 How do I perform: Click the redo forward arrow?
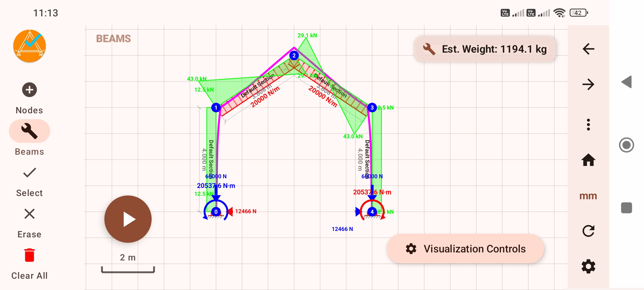coord(588,85)
